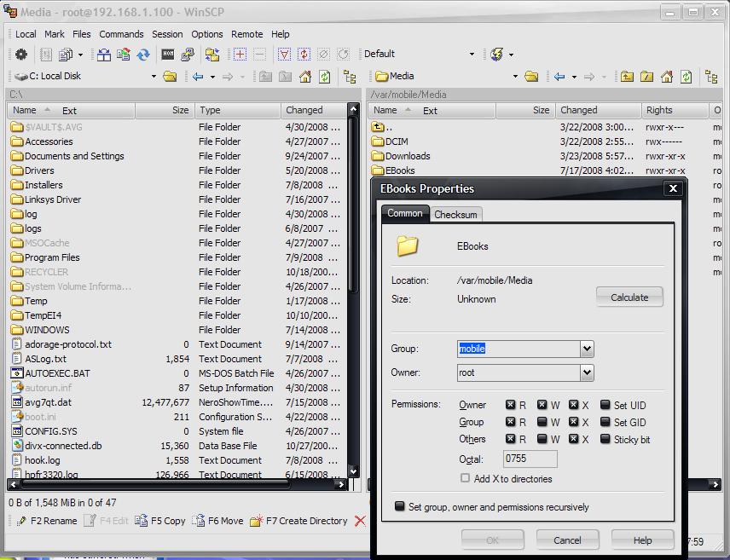Open the Owner dropdown showing root
The image size is (730, 560).
[587, 372]
